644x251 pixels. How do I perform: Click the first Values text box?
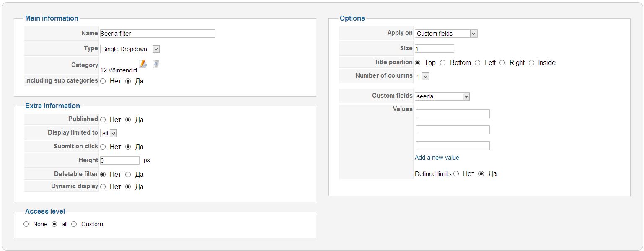pos(453,114)
